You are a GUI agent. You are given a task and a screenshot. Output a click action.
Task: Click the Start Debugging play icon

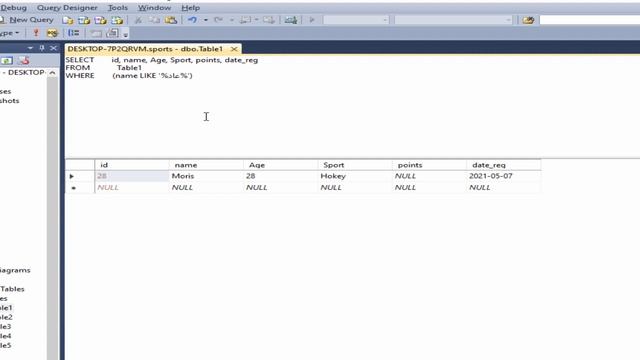[x=312, y=20]
